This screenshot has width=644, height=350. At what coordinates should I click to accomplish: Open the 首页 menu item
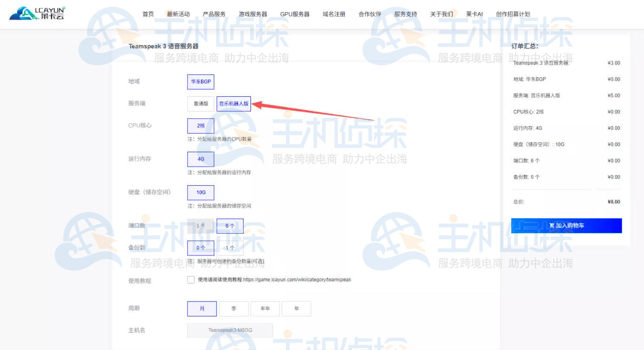point(148,14)
